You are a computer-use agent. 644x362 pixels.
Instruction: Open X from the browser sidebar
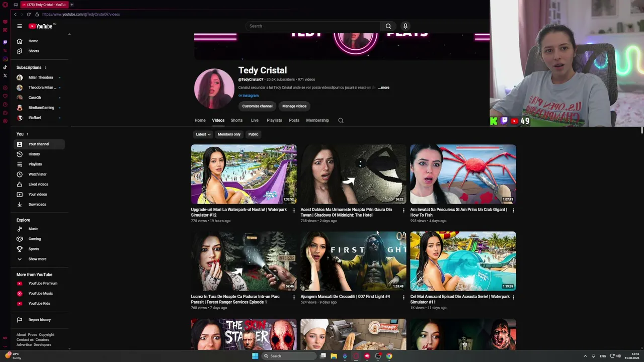point(5,76)
